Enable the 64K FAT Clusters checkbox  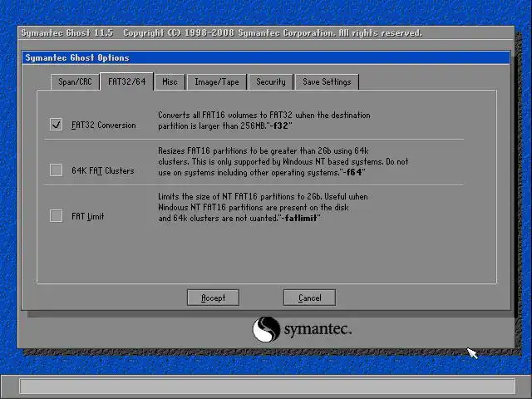click(56, 170)
